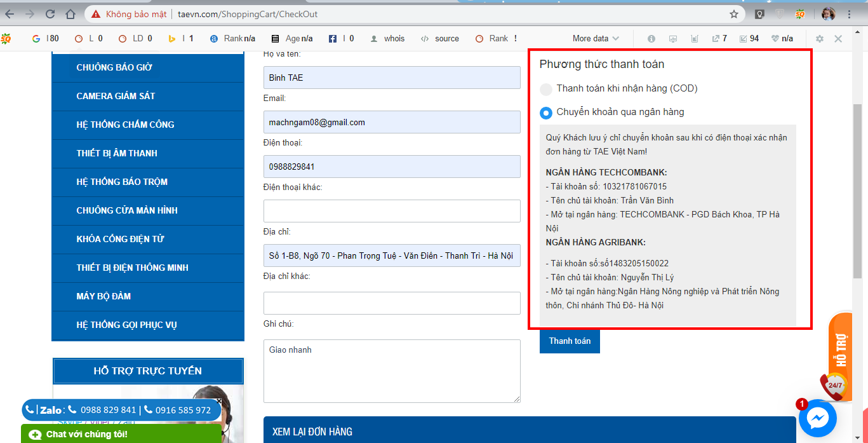Close the SEOquake bar
This screenshot has height=443, width=868.
(x=838, y=39)
